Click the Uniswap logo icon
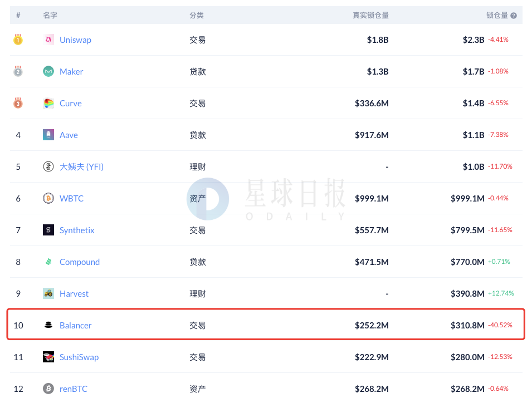This screenshot has width=532, height=398. point(48,40)
